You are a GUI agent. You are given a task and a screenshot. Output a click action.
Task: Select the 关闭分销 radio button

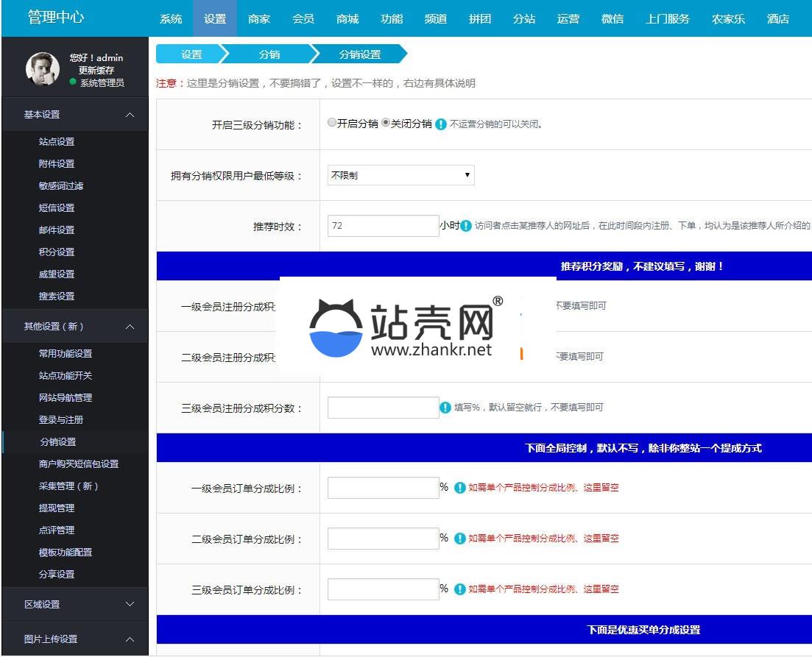pyautogui.click(x=386, y=124)
